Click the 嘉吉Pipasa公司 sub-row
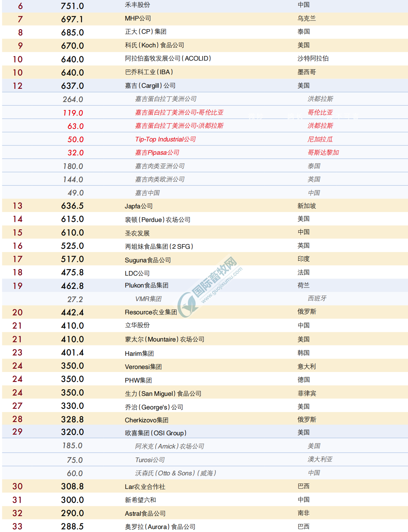Viewport: 408px width, 532px height. 157,153
